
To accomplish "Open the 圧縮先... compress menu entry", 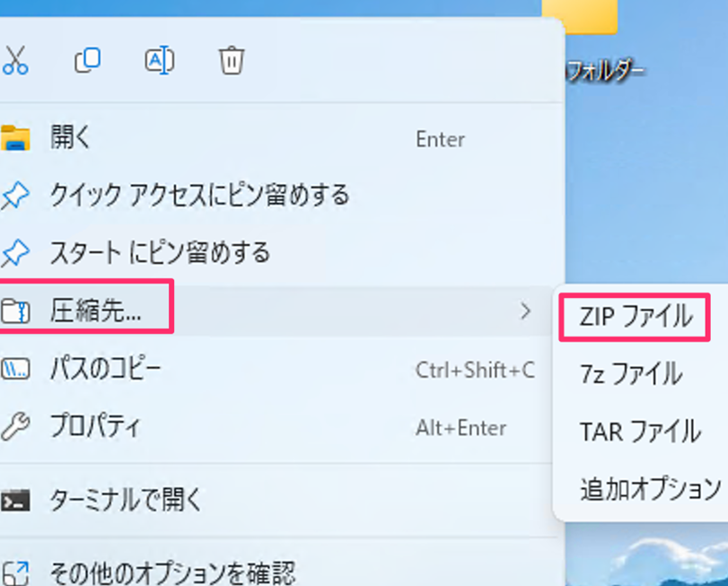I will [x=94, y=311].
